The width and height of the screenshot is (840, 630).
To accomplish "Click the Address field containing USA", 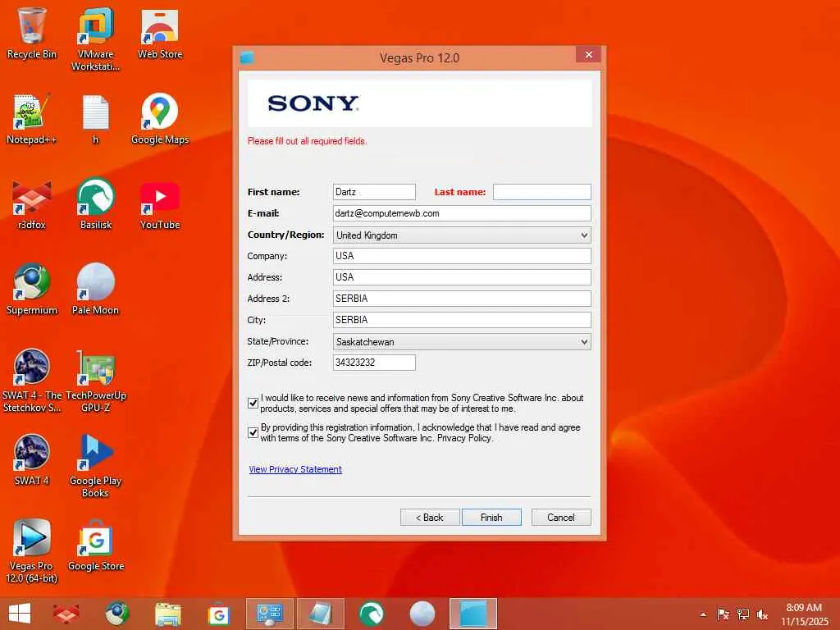I will (462, 277).
